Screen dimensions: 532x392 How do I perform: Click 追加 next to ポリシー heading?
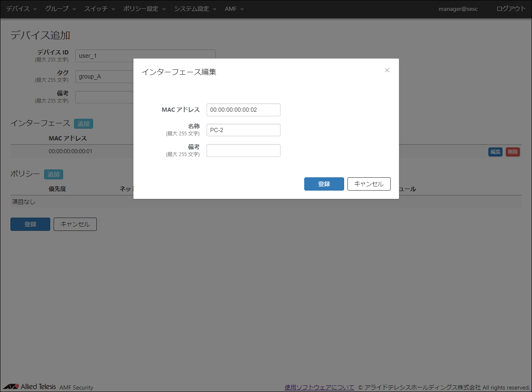[54, 174]
